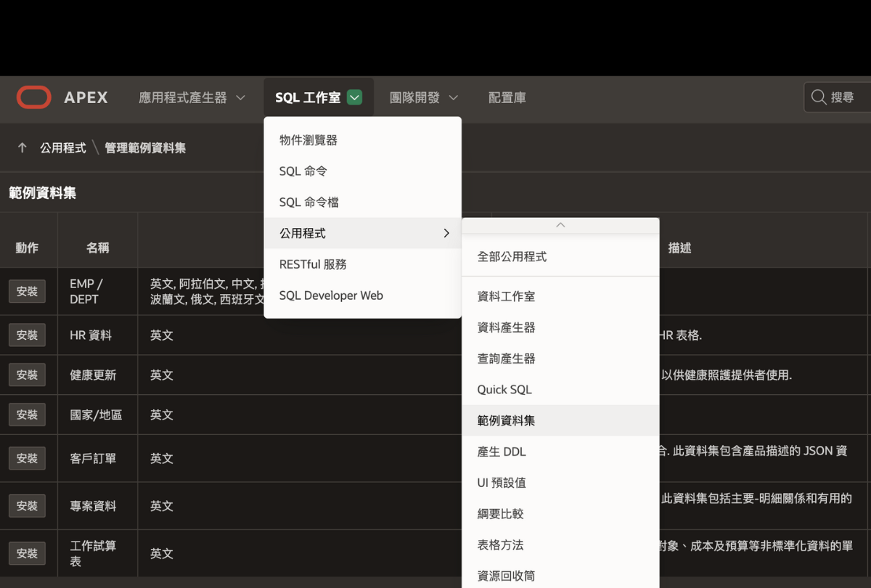Click the submenu scroll-up chevron

(x=560, y=226)
